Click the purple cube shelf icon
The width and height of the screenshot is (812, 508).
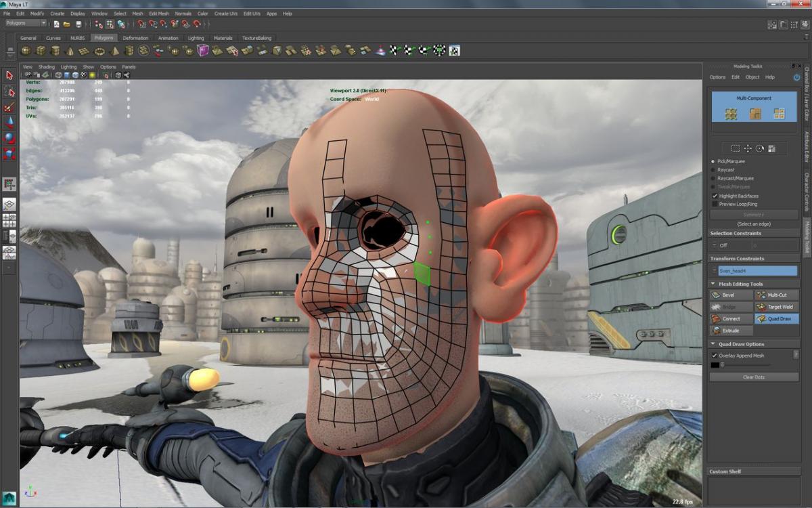203,51
